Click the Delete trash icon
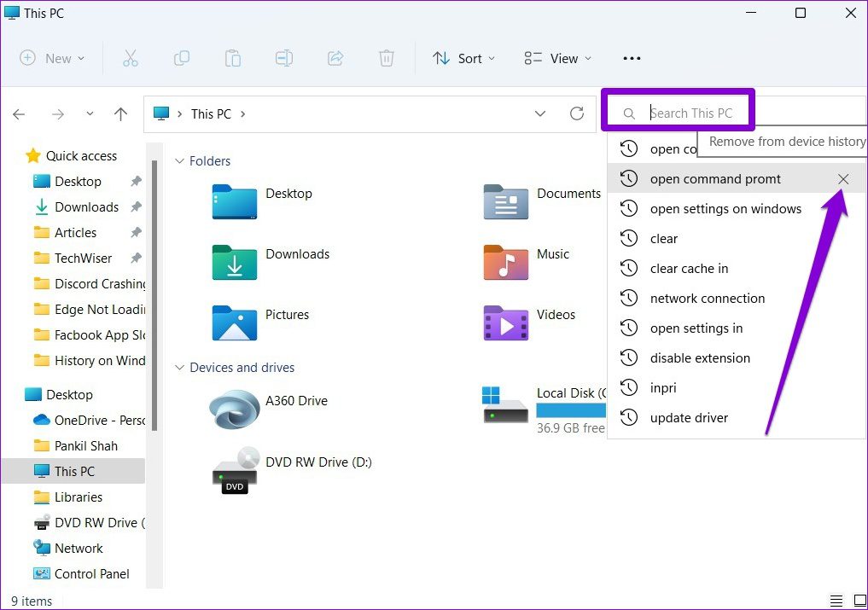 387,58
